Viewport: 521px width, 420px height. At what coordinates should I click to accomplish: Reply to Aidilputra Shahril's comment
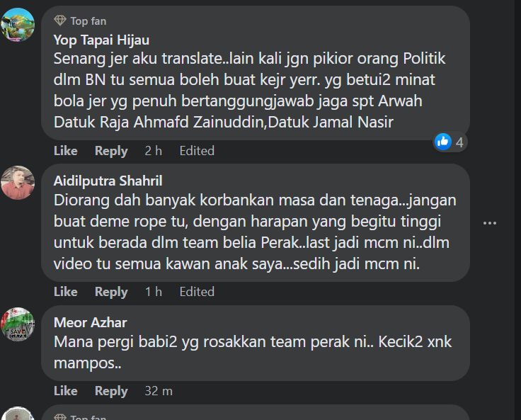click(111, 292)
